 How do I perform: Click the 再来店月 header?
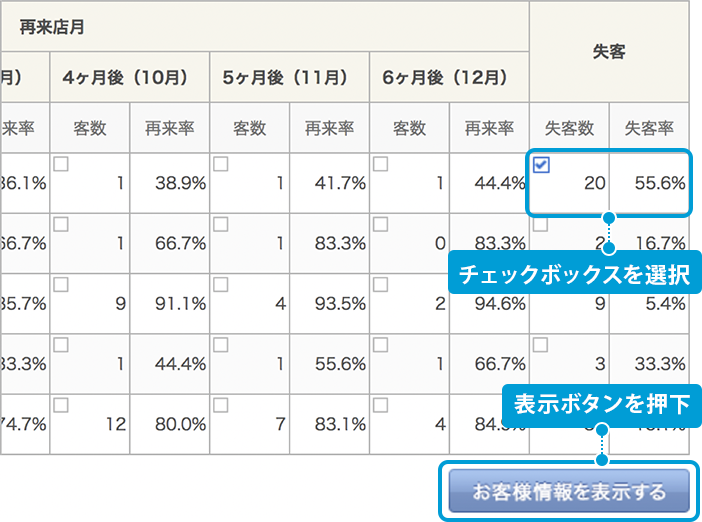(52, 27)
